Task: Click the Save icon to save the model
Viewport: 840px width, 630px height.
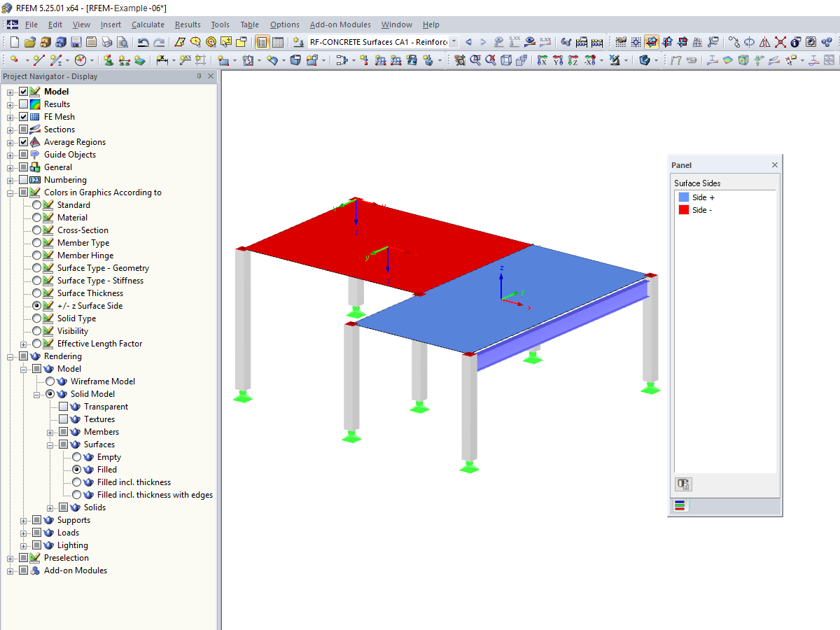Action: point(75,43)
